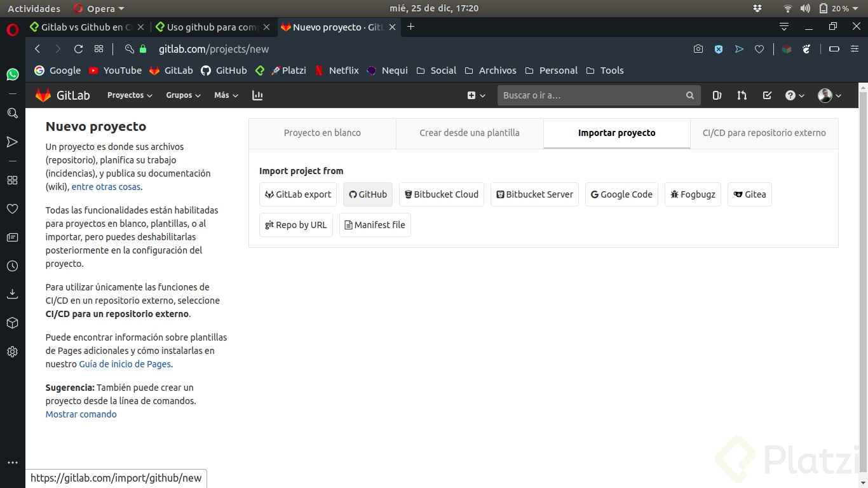This screenshot has height=488, width=868.
Task: Take a snapshot with the camera icon
Action: (x=698, y=49)
